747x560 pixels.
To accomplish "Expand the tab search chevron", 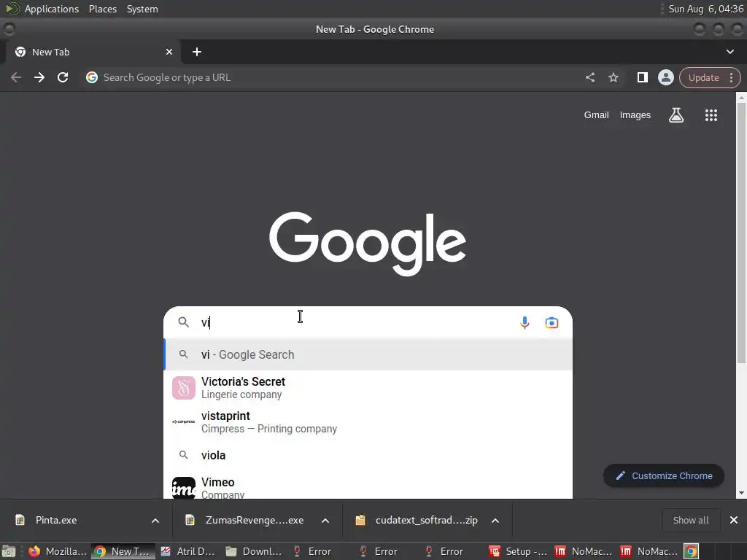I will tap(729, 52).
